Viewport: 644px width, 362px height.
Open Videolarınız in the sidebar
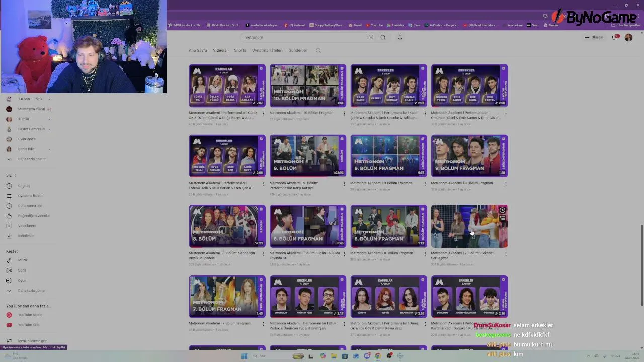pyautogui.click(x=27, y=226)
